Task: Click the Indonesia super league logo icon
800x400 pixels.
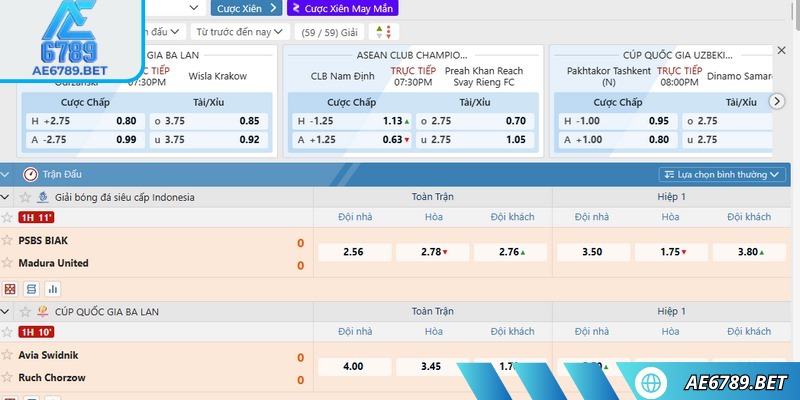Action: 43,197
